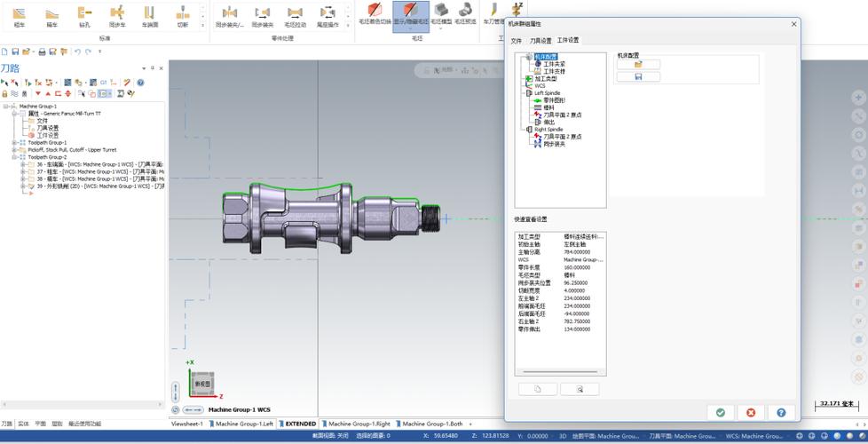Open the 毛坯拉动 stock pull operation

coord(295,17)
